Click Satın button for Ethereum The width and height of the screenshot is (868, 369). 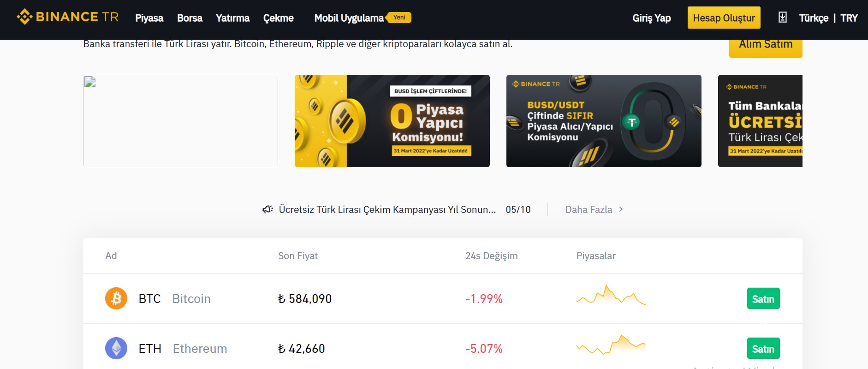click(763, 348)
